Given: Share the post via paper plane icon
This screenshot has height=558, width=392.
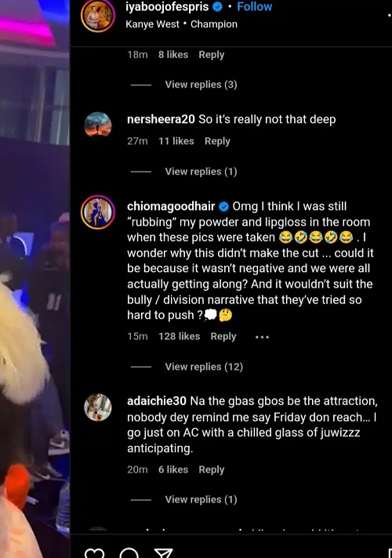Looking at the screenshot, I should pos(163,553).
